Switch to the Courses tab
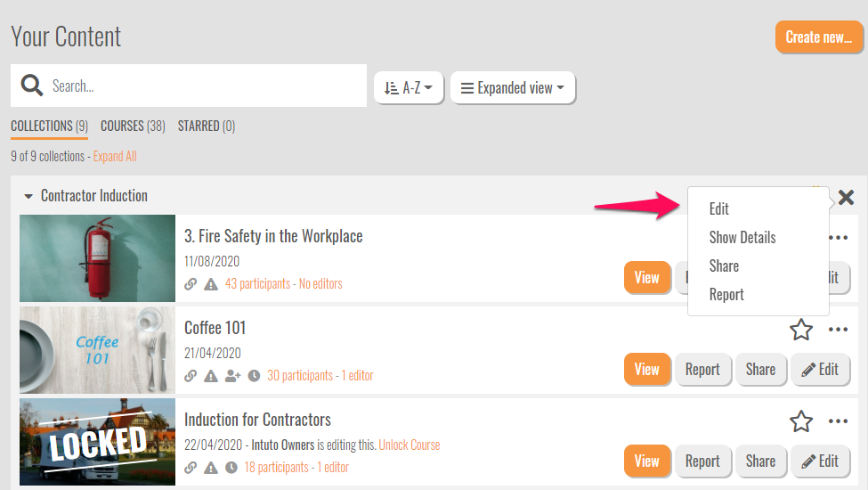Viewport: 868px width, 490px height. (x=133, y=127)
